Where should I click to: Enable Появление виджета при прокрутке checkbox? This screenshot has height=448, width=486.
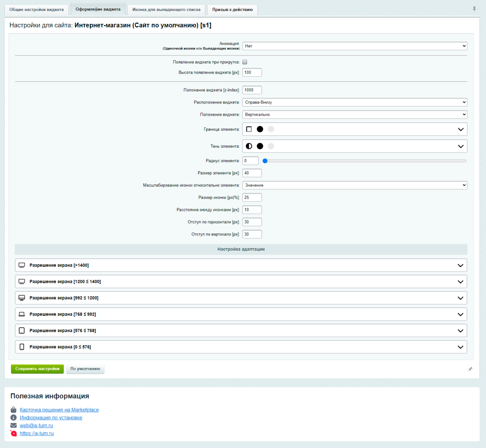click(245, 62)
